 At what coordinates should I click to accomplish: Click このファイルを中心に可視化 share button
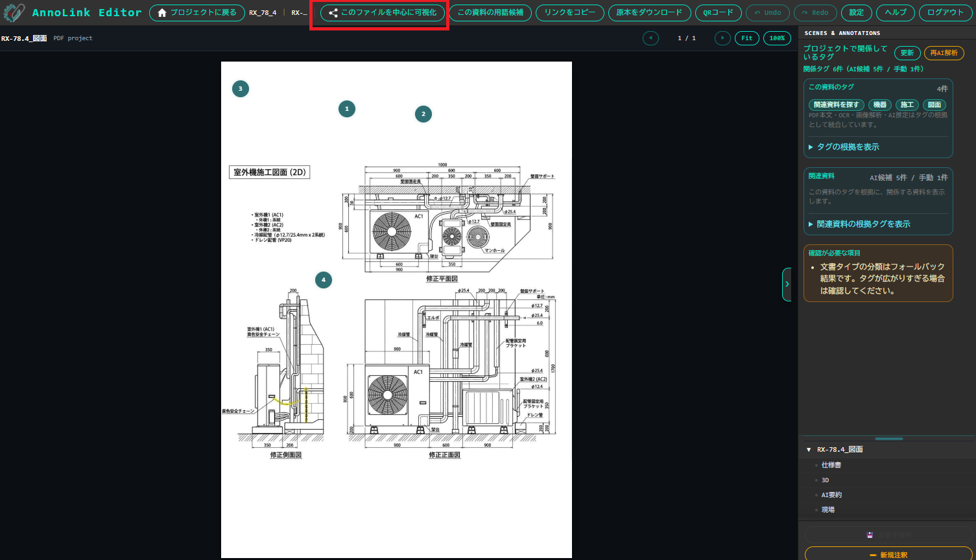tap(383, 13)
